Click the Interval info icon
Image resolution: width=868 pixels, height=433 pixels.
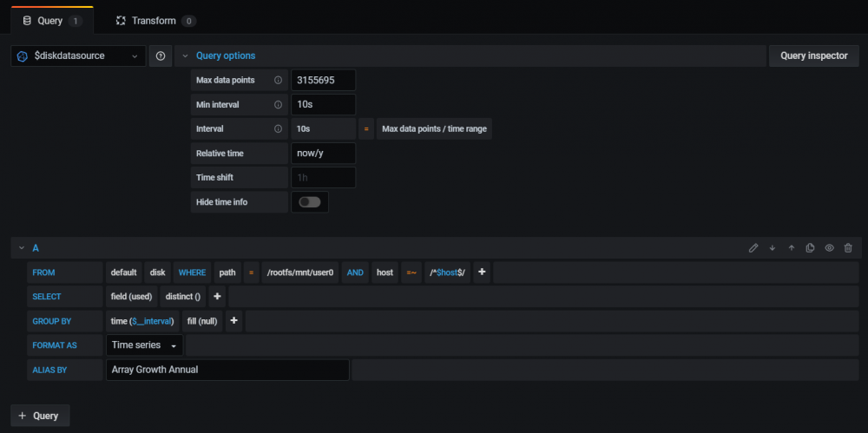[x=278, y=129]
